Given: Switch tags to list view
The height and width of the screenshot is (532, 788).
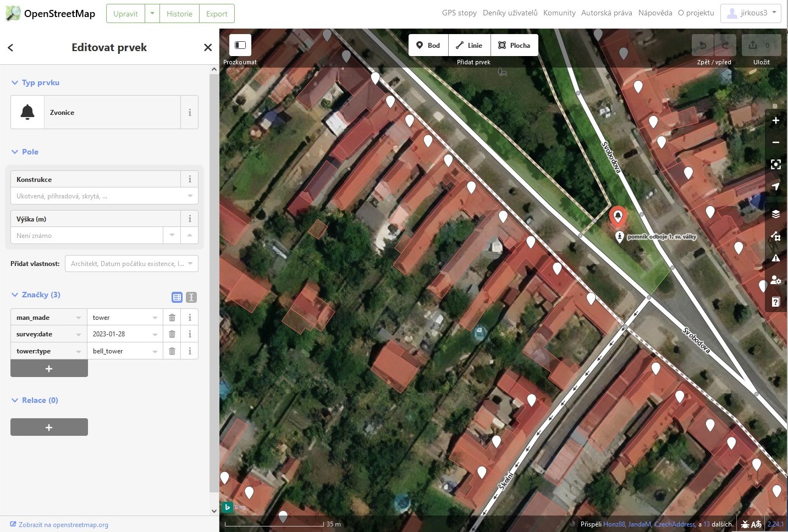Looking at the screenshot, I should point(177,297).
